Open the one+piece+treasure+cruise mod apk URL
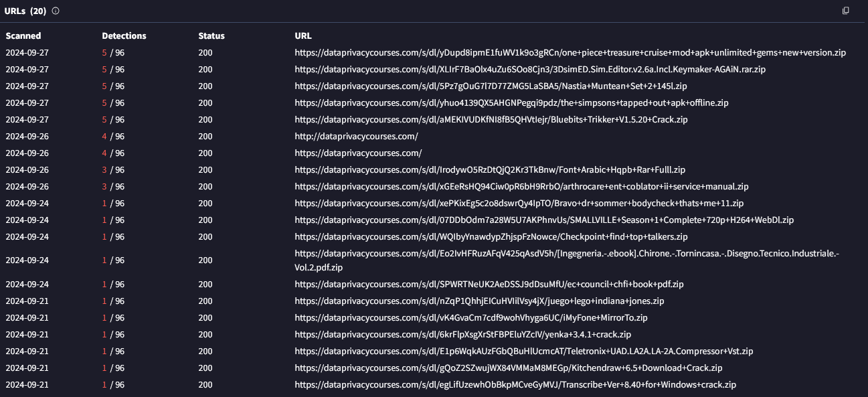868x397 pixels. [570, 53]
